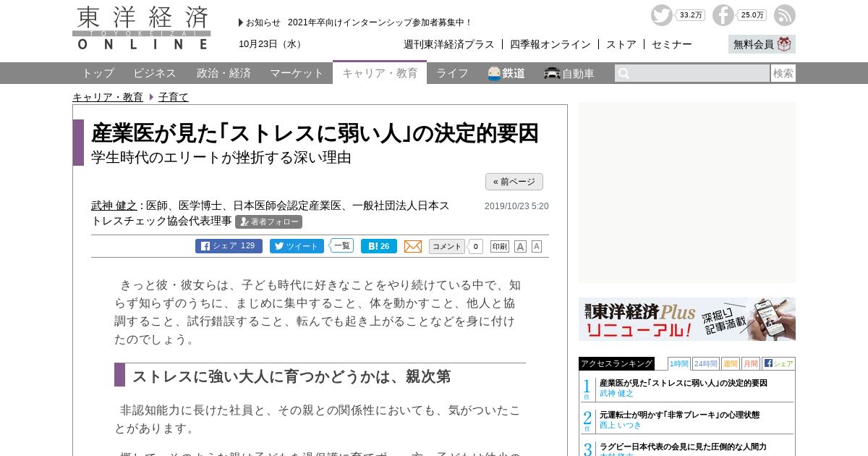Decrease text size with small A icon

coord(537,246)
